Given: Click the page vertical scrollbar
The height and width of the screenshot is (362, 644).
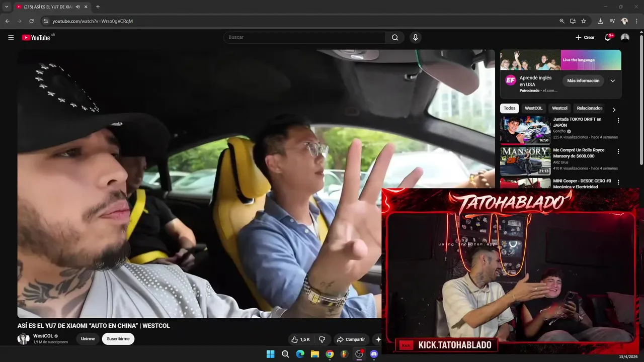Looking at the screenshot, I should [641, 101].
